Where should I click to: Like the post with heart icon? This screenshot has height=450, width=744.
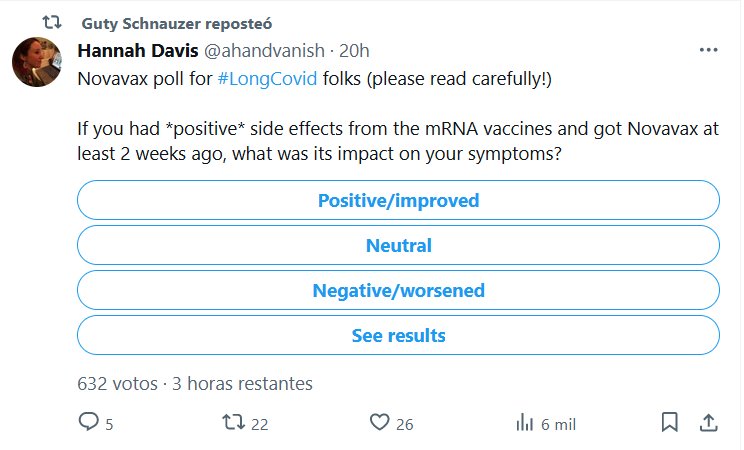[378, 423]
